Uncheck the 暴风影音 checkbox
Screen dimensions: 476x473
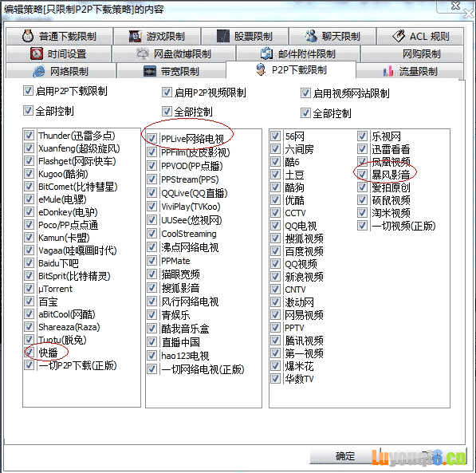coord(362,175)
